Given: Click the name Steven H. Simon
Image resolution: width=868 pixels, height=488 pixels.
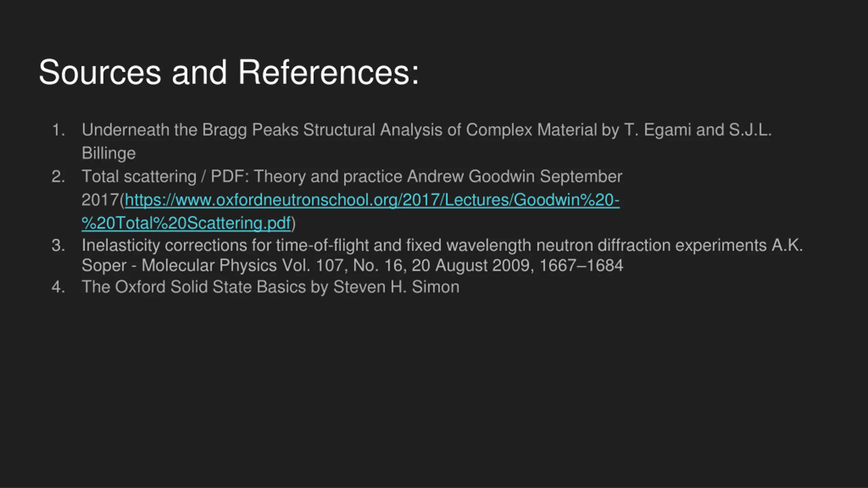Looking at the screenshot, I should [396, 287].
